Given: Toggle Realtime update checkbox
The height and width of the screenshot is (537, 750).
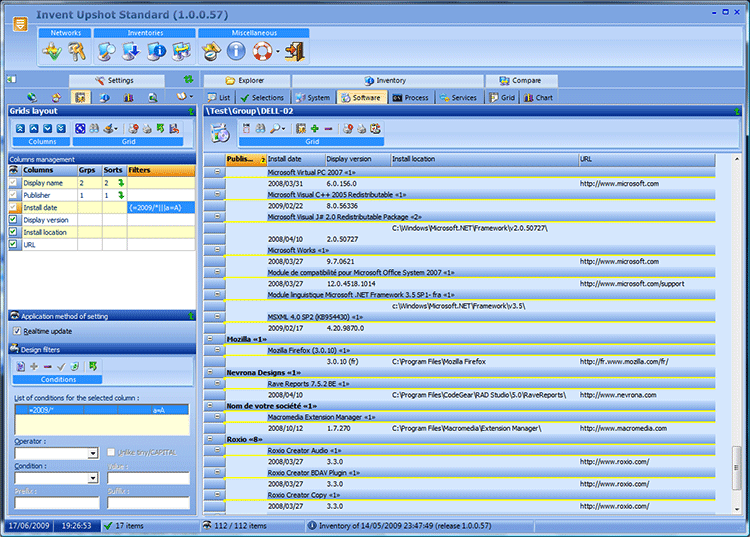Looking at the screenshot, I should coord(17,331).
